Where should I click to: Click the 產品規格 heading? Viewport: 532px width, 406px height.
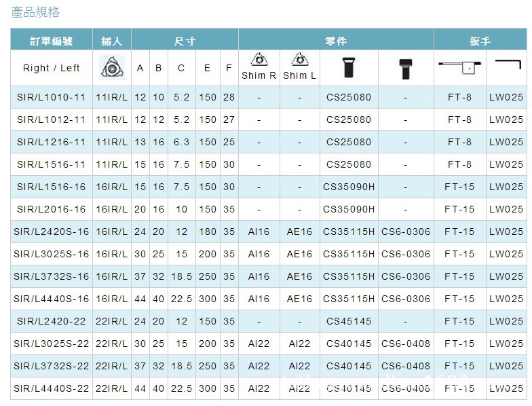[35, 12]
